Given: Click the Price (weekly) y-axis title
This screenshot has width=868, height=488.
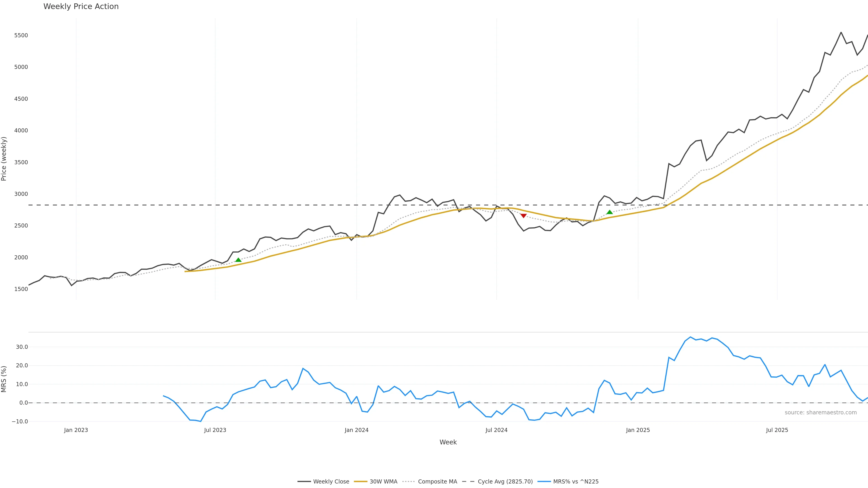Looking at the screenshot, I should click(x=4, y=159).
